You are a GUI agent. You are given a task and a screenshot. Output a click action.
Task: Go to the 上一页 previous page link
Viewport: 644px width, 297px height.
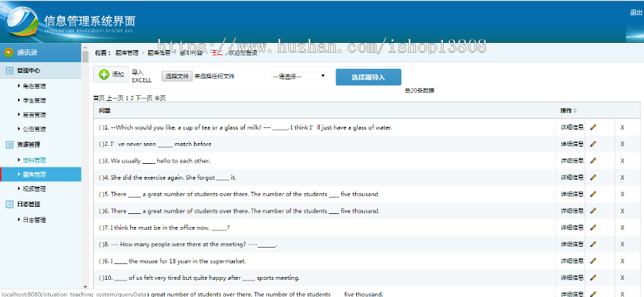click(x=115, y=98)
